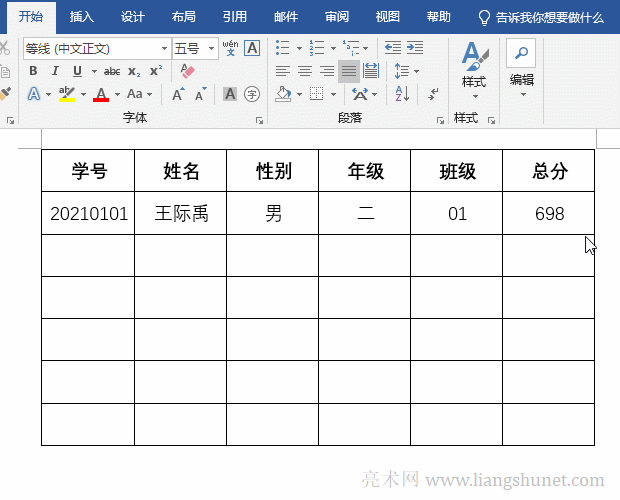Viewport: 620px width, 500px height.
Task: Toggle Bold formatting
Action: pos(33,71)
